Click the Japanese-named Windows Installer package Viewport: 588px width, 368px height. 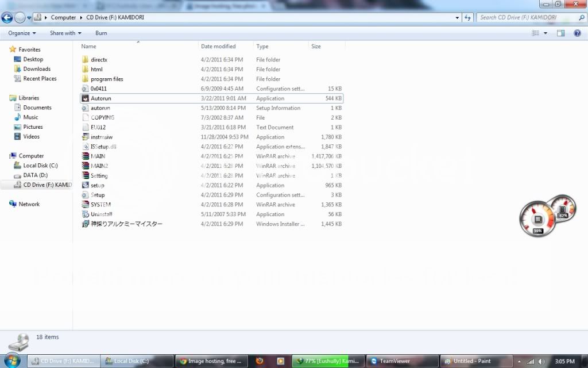[x=126, y=224]
